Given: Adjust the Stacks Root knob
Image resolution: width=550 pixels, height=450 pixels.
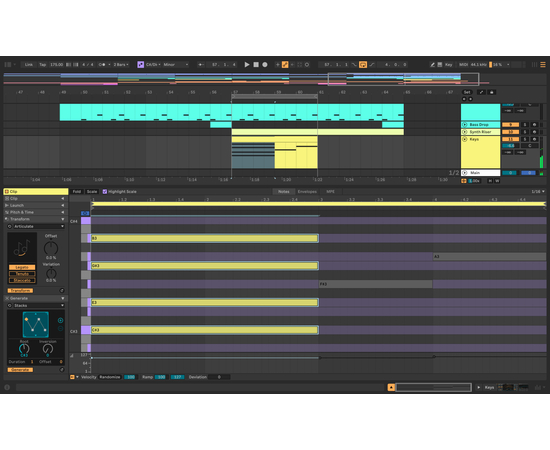Looking at the screenshot, I should (x=24, y=349).
